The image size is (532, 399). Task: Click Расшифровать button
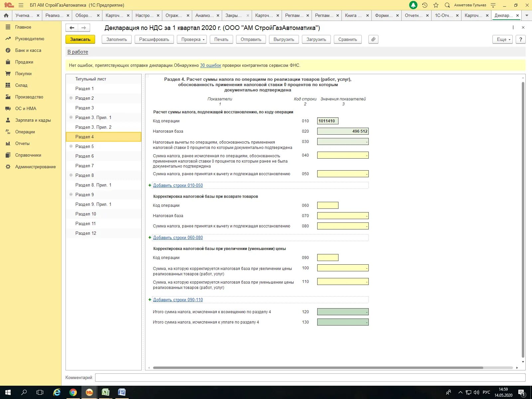click(x=154, y=39)
